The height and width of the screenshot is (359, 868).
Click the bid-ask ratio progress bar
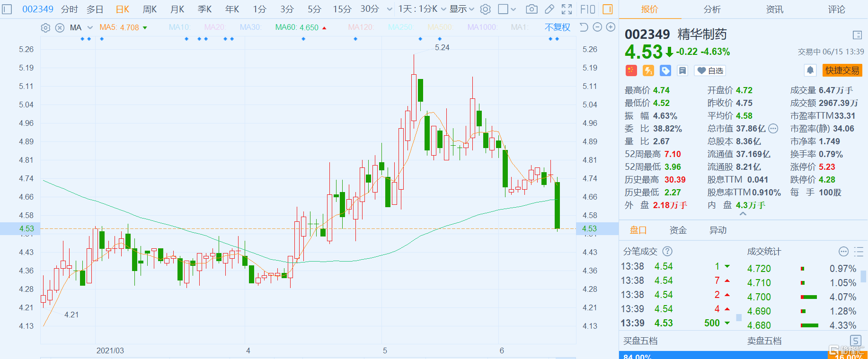743,355
